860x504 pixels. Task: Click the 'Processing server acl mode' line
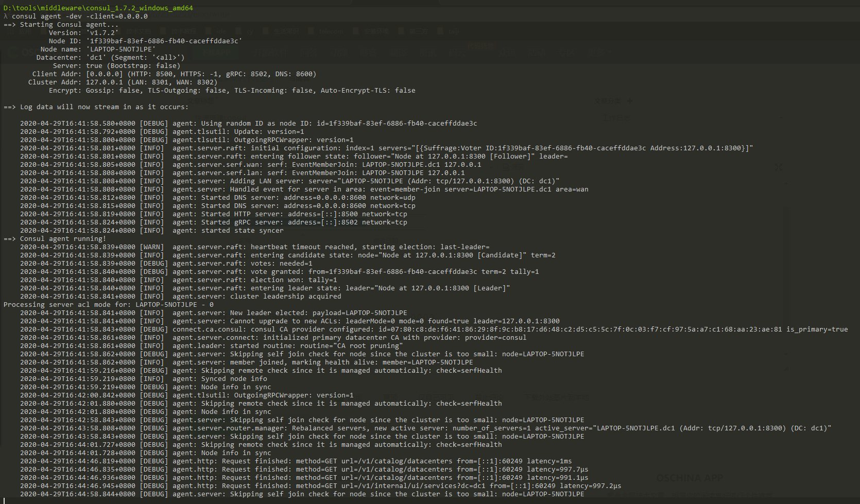(x=108, y=304)
